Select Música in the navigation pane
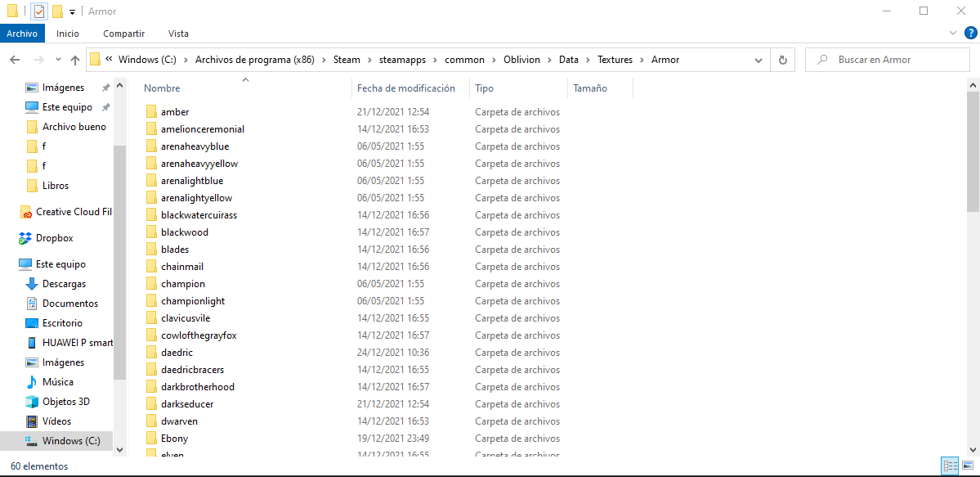This screenshot has width=980, height=477. pos(49,382)
